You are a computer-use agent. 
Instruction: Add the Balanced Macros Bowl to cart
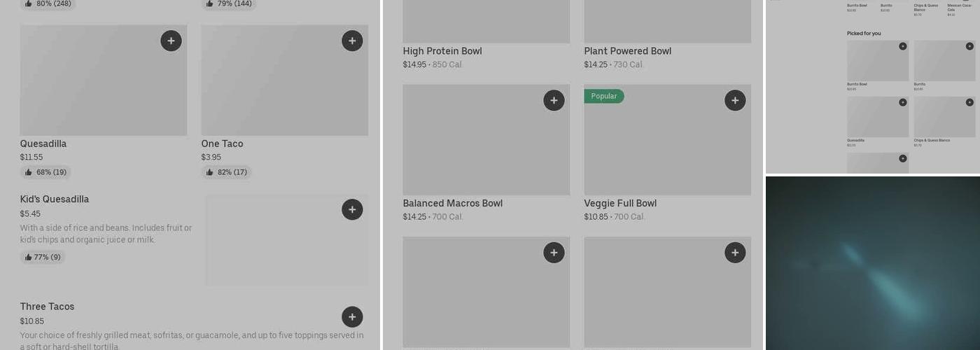pos(554,100)
